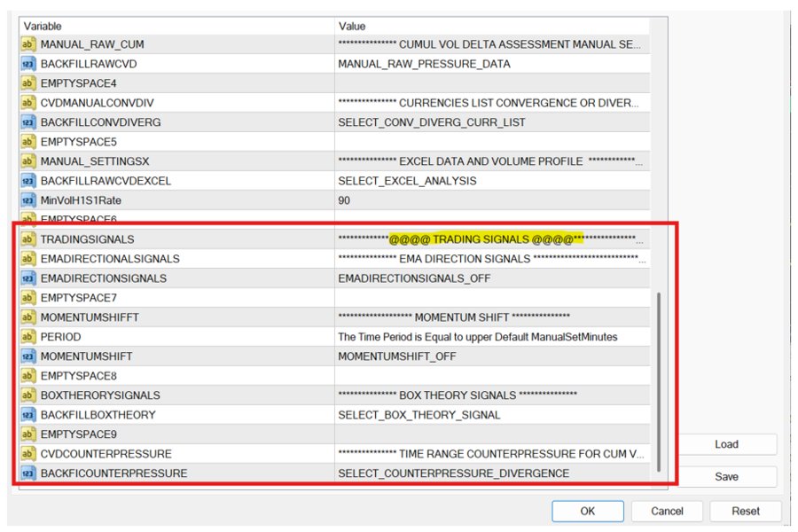Select the string icon beside MOMENTUMSHIFFT
Image resolution: width=798 pixels, height=532 pixels.
pos(27,317)
